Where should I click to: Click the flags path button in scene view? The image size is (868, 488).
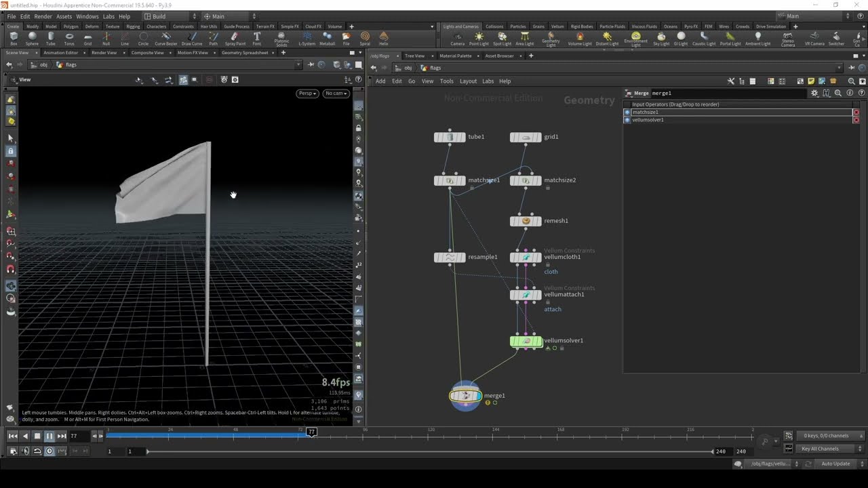tap(66, 65)
